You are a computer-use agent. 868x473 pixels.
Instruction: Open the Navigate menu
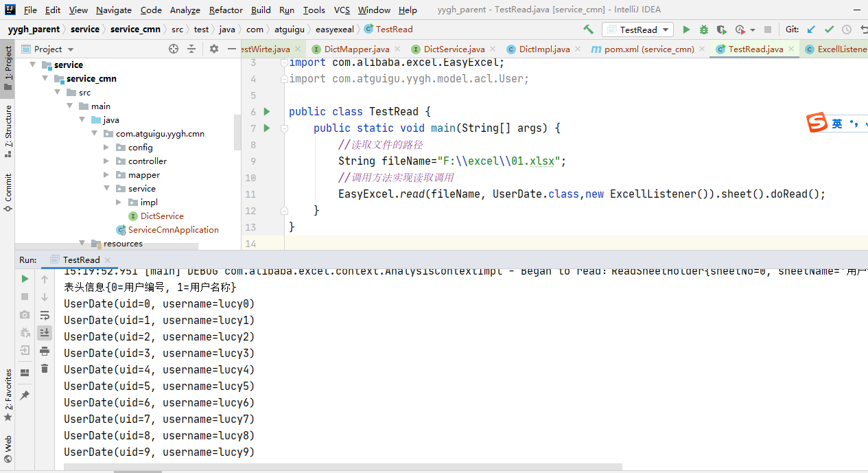tap(114, 10)
